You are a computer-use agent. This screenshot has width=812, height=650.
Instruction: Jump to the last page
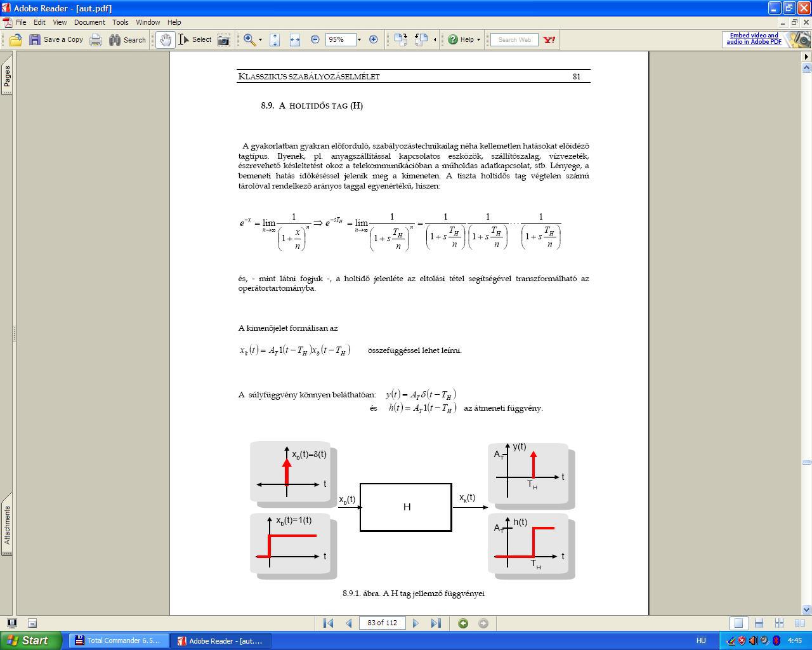click(x=436, y=623)
